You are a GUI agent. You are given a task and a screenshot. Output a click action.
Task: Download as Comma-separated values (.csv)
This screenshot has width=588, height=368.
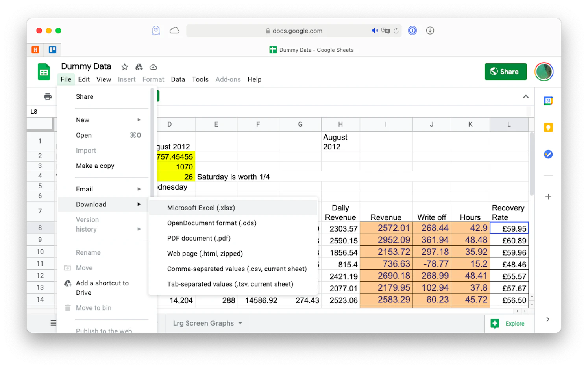(x=233, y=269)
